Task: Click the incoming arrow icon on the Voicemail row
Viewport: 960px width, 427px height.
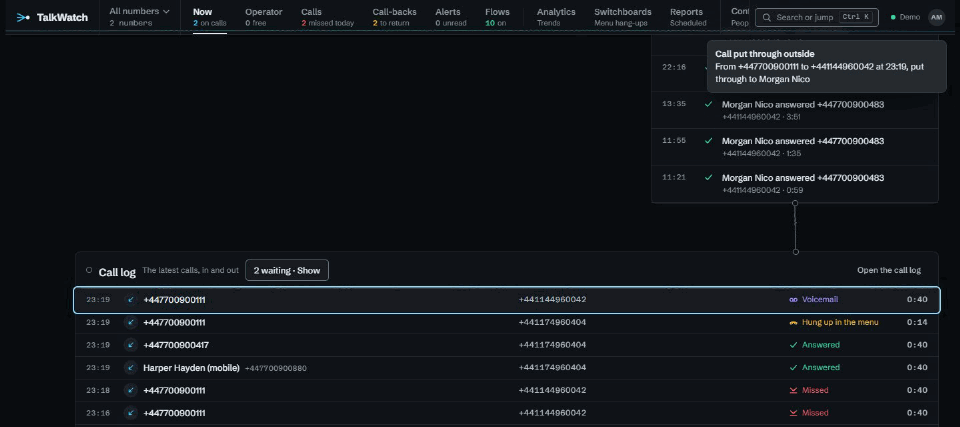Action: tap(130, 300)
